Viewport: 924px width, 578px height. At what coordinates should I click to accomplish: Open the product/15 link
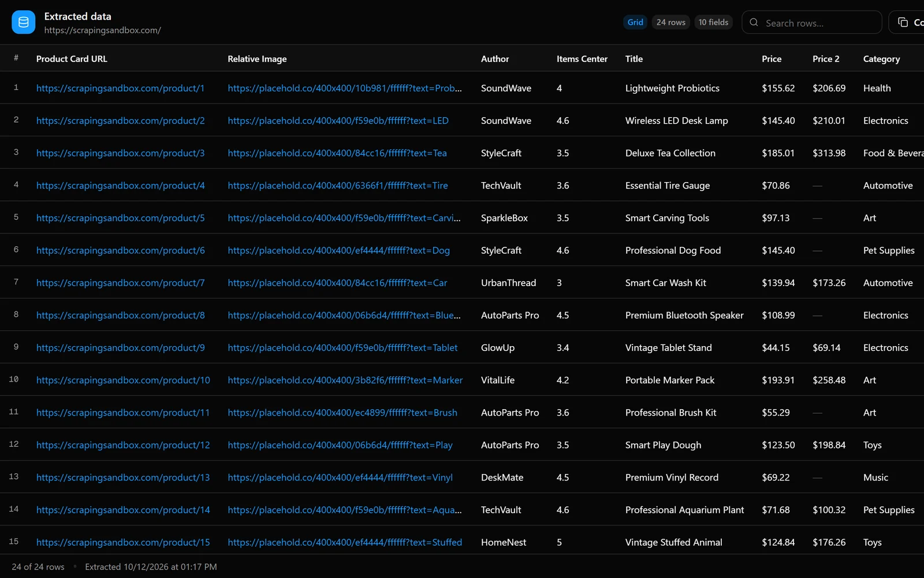(123, 542)
